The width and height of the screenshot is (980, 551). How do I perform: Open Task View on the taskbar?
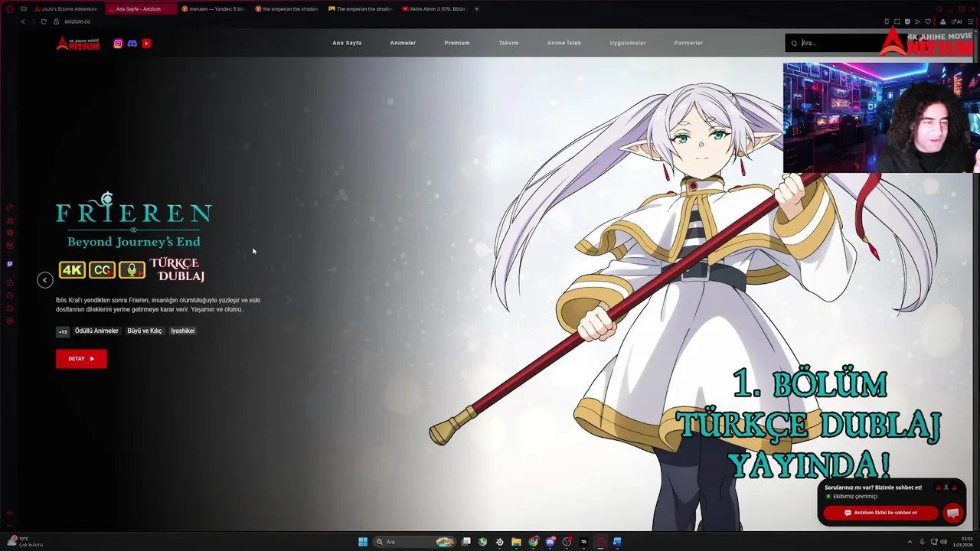coord(465,542)
